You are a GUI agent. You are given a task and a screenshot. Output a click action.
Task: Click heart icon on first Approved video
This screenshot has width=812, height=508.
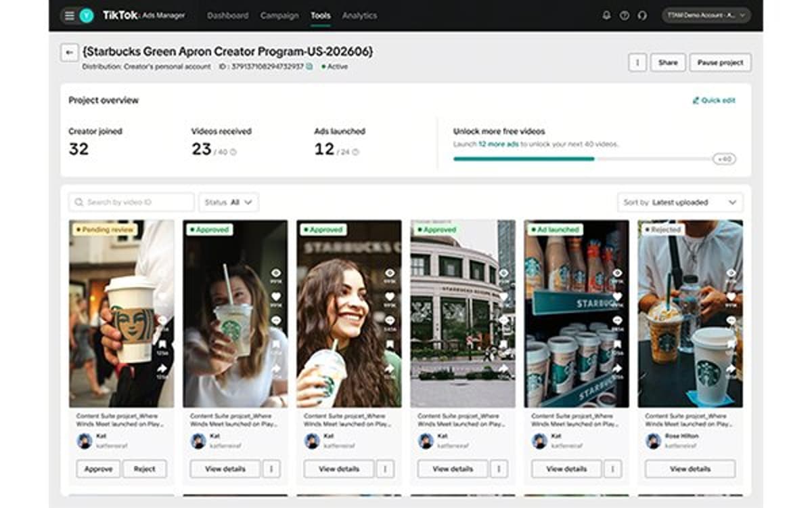(x=276, y=297)
